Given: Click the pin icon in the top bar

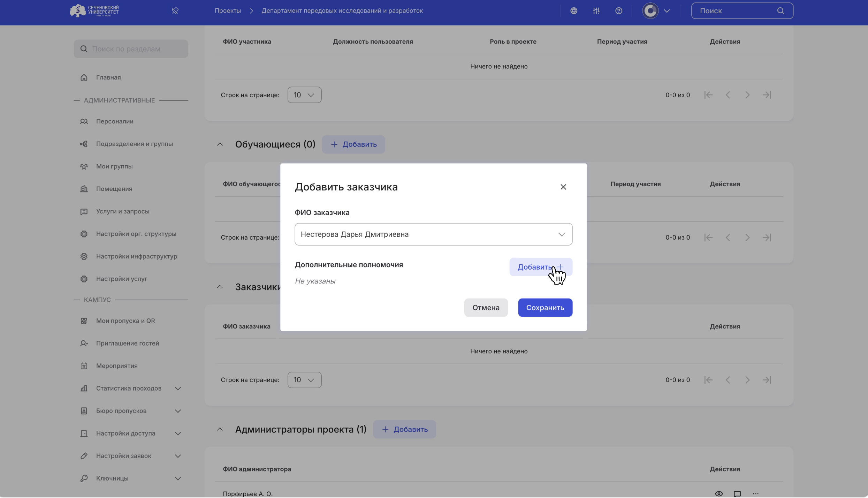Looking at the screenshot, I should coord(175,11).
